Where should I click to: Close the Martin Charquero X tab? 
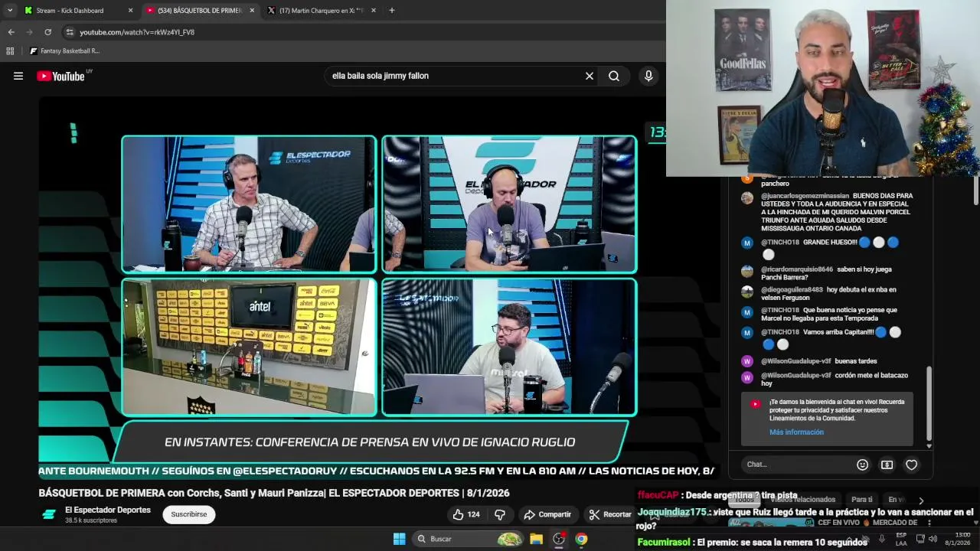click(x=374, y=11)
